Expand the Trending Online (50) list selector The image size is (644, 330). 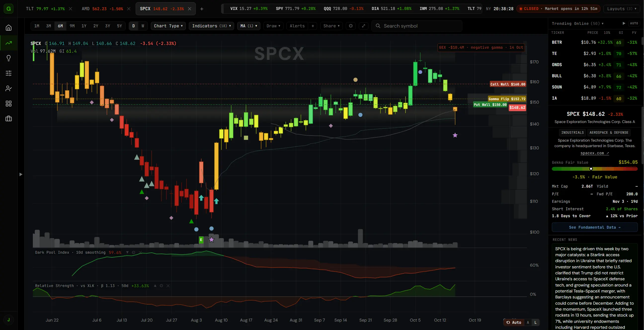pyautogui.click(x=577, y=23)
